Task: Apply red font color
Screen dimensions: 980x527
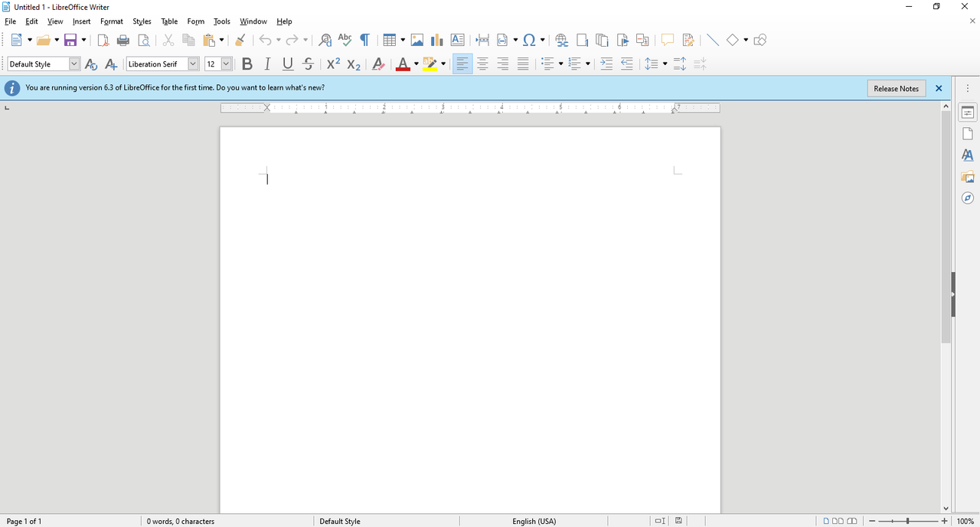Action: pyautogui.click(x=403, y=64)
